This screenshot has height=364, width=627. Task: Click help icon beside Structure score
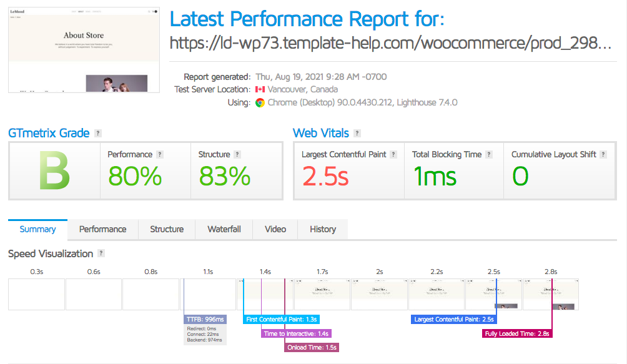[x=237, y=154]
